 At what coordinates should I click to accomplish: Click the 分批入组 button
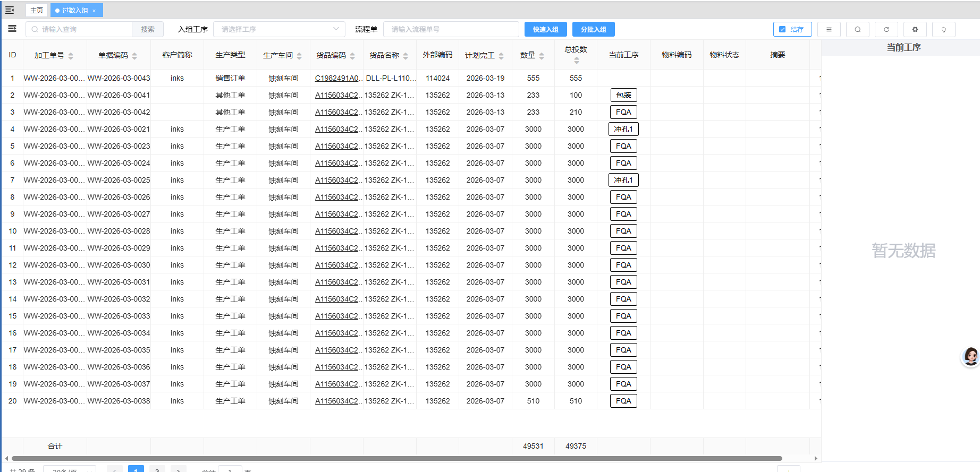[593, 29]
